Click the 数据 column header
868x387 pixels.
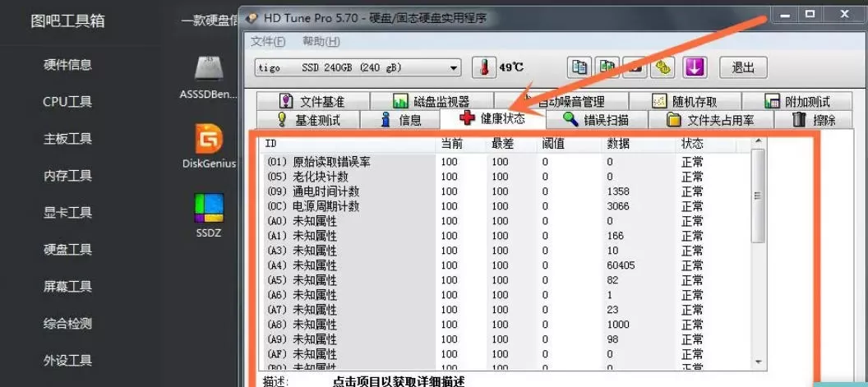[x=640, y=144]
